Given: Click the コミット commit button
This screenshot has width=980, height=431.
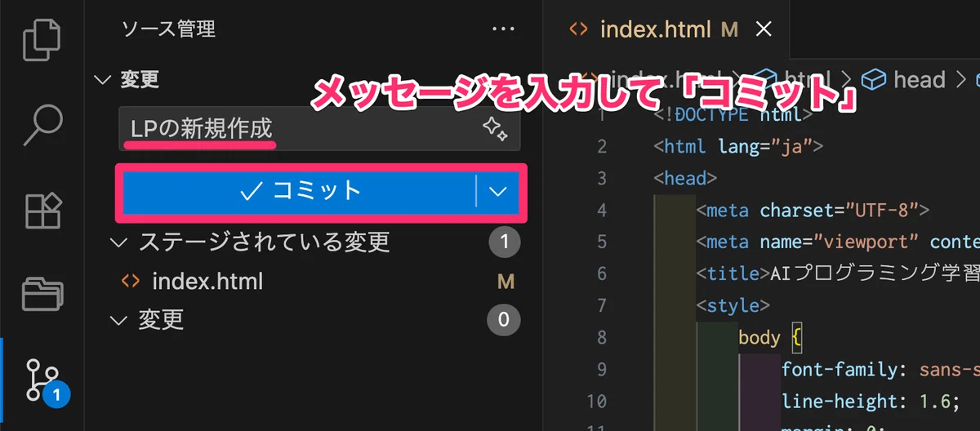Looking at the screenshot, I should click(x=300, y=191).
